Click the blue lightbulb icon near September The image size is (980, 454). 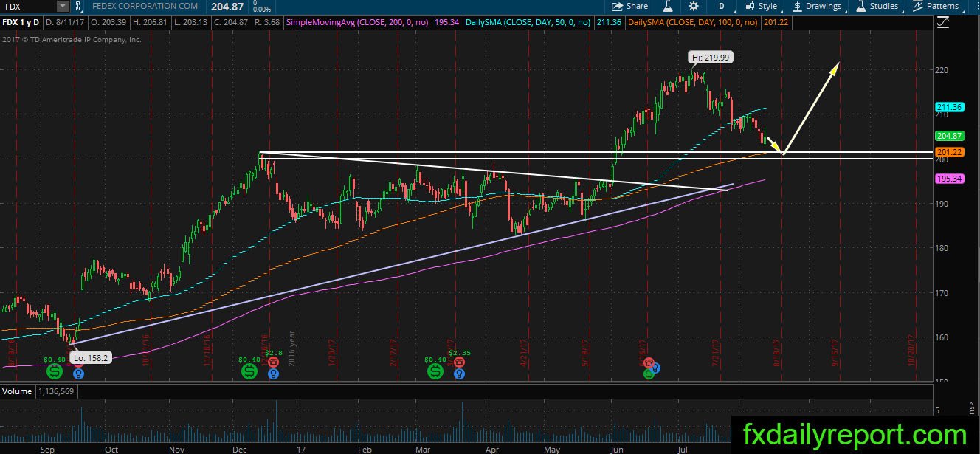point(77,374)
